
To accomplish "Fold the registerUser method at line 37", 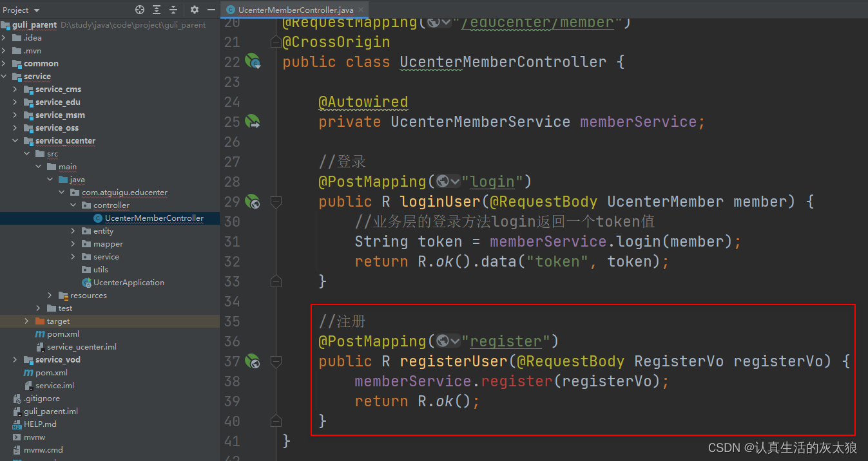I will coord(276,361).
